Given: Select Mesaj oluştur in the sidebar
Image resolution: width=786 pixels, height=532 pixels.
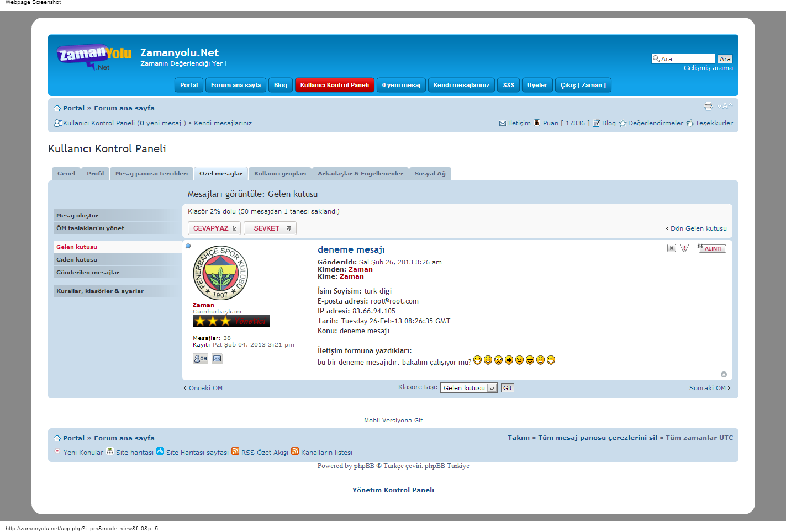Looking at the screenshot, I should (118, 215).
